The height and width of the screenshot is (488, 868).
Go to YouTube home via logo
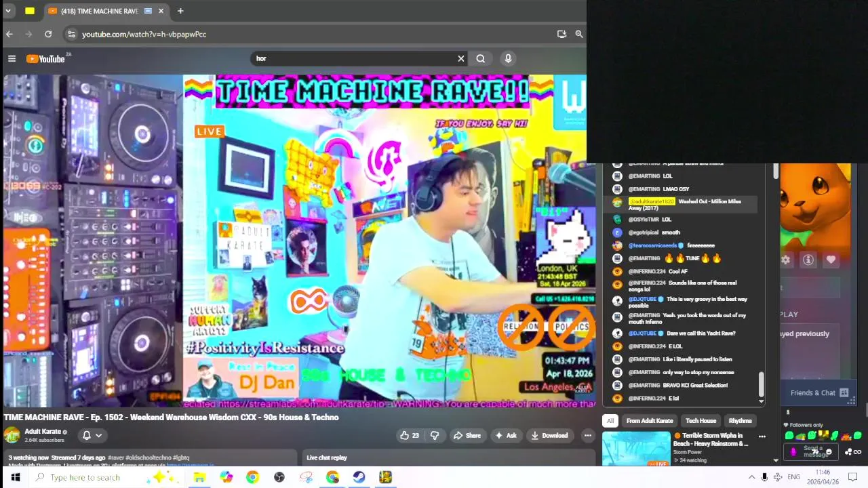click(x=45, y=59)
